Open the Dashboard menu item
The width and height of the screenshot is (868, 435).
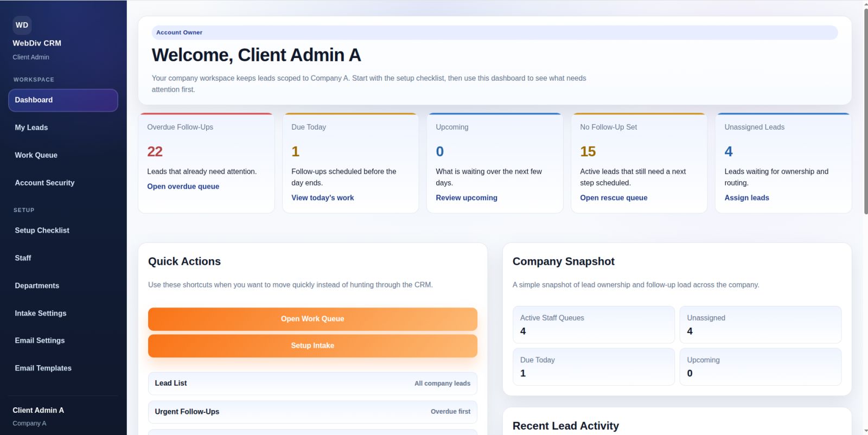pos(63,100)
